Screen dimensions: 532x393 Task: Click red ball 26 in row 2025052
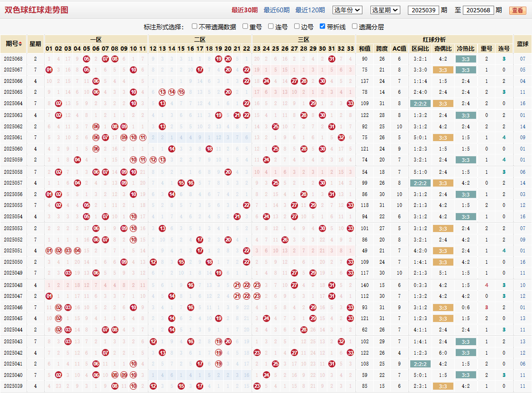point(285,240)
